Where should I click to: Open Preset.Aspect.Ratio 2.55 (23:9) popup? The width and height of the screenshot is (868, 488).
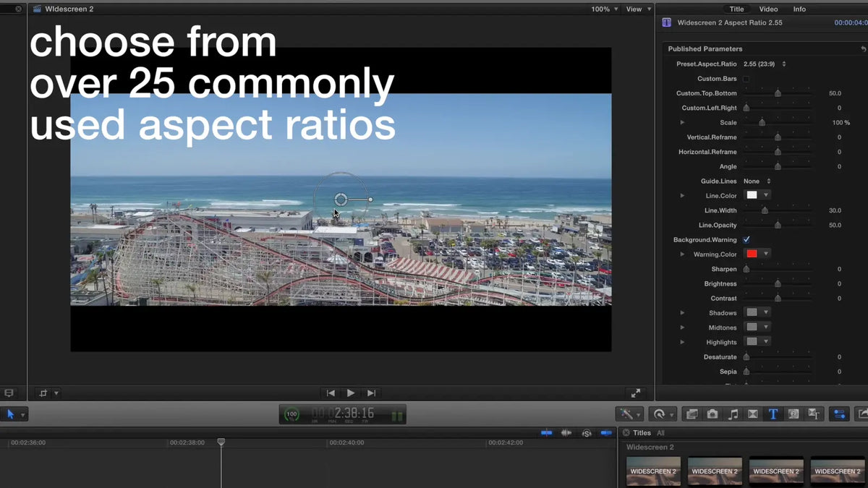pyautogui.click(x=765, y=64)
